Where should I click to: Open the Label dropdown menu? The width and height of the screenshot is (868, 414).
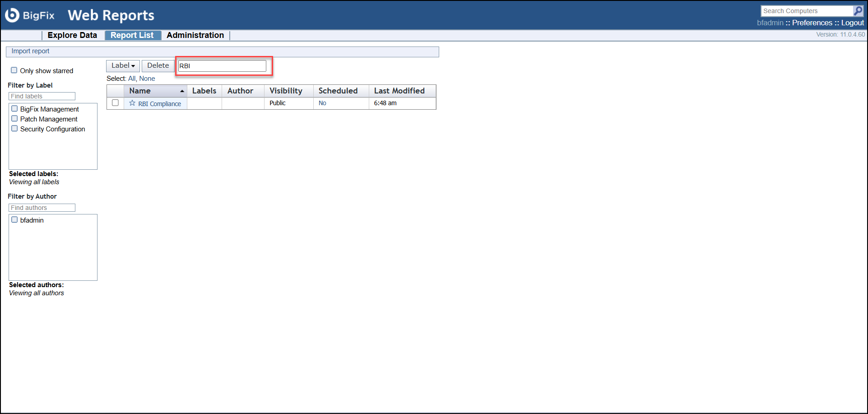(122, 65)
